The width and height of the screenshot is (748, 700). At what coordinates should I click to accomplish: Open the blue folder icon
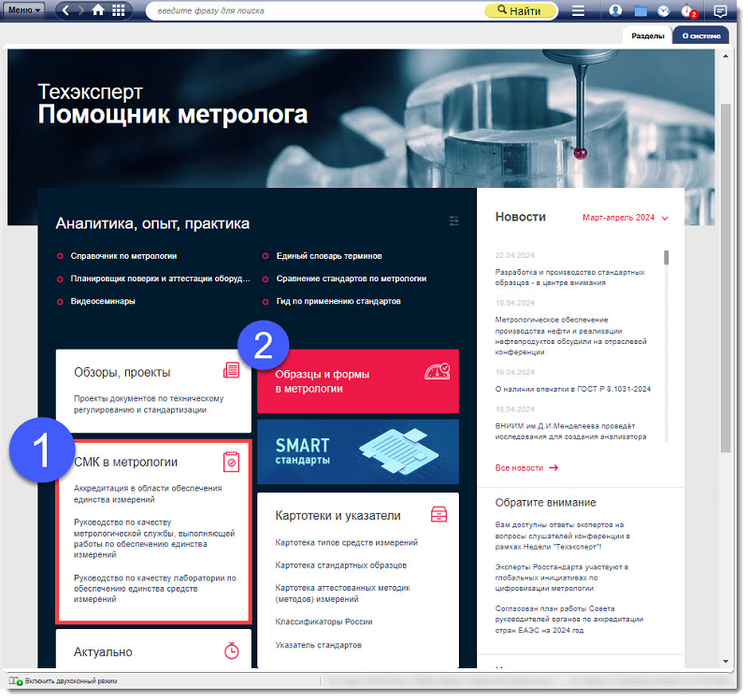point(640,10)
